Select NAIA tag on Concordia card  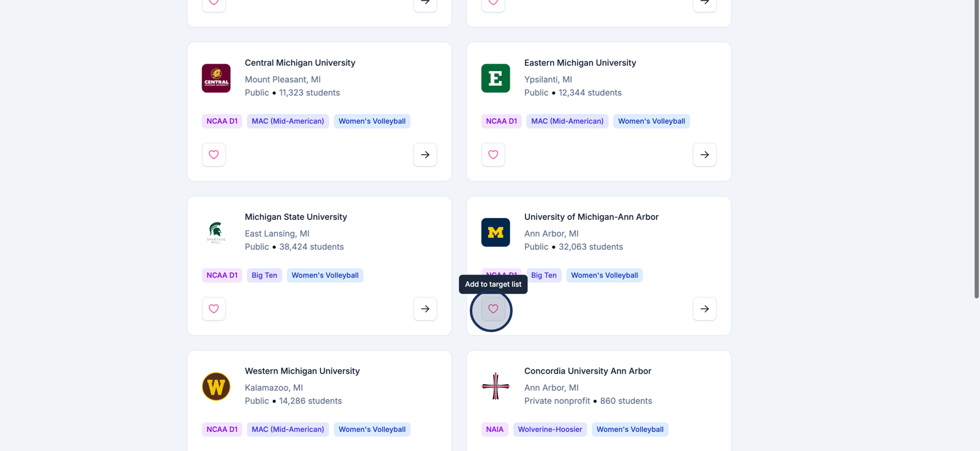(x=495, y=430)
